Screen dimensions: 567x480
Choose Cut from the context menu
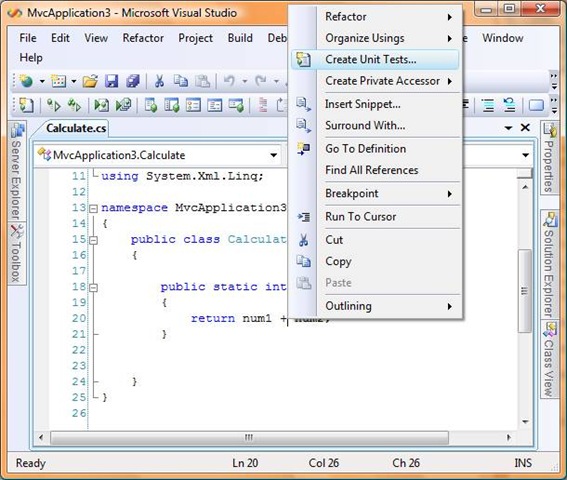(x=375, y=240)
